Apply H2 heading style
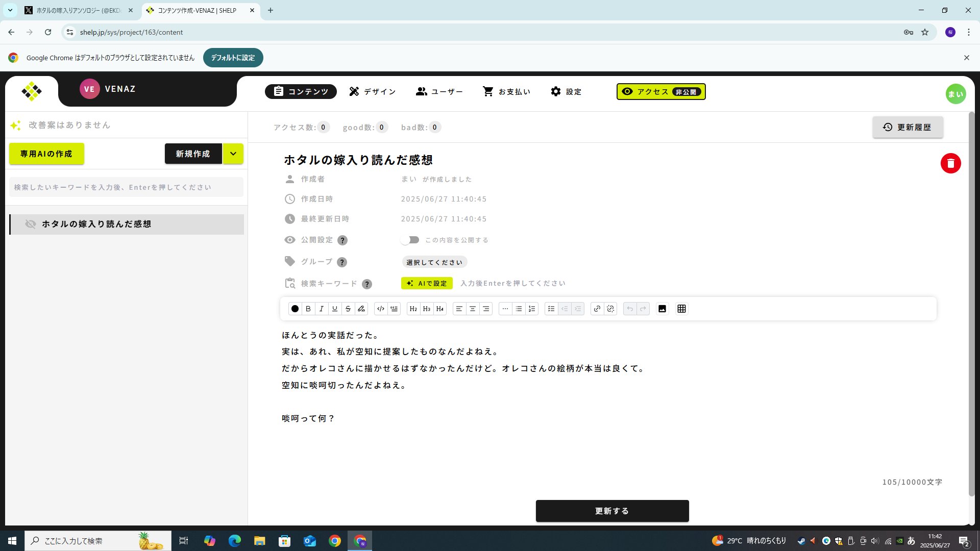This screenshot has width=980, height=551. pyautogui.click(x=413, y=309)
